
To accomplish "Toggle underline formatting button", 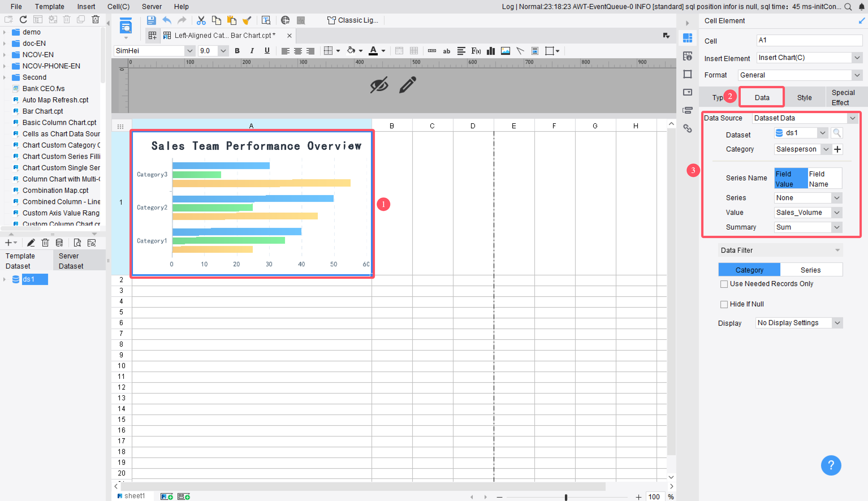I will [267, 51].
